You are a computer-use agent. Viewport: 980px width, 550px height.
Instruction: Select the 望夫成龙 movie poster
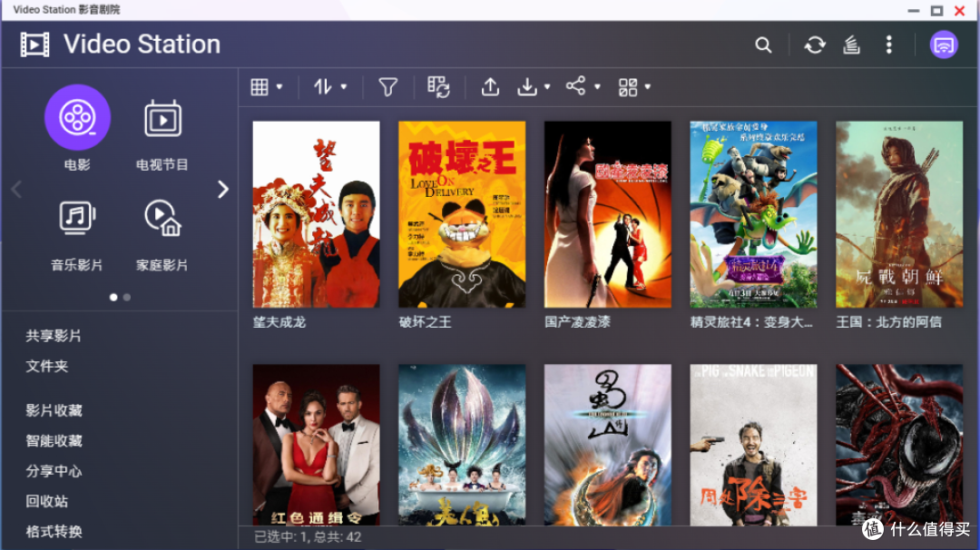(x=317, y=214)
